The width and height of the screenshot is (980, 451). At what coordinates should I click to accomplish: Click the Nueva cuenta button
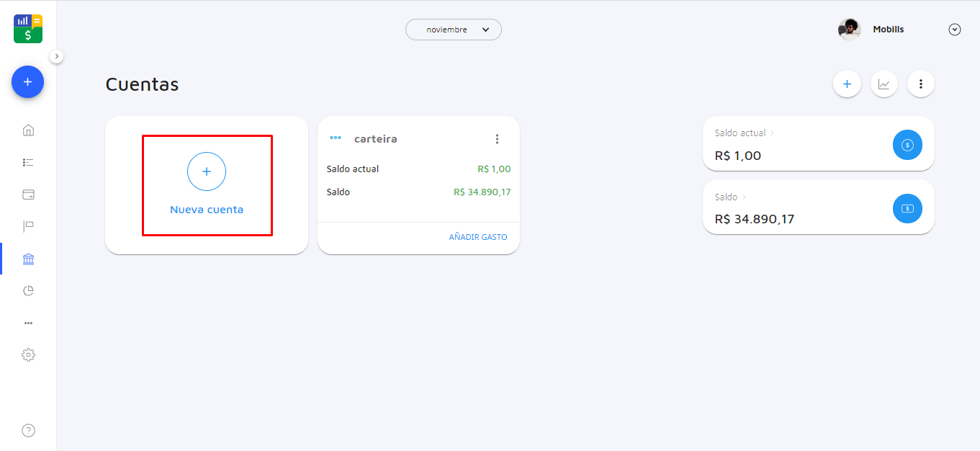207,184
